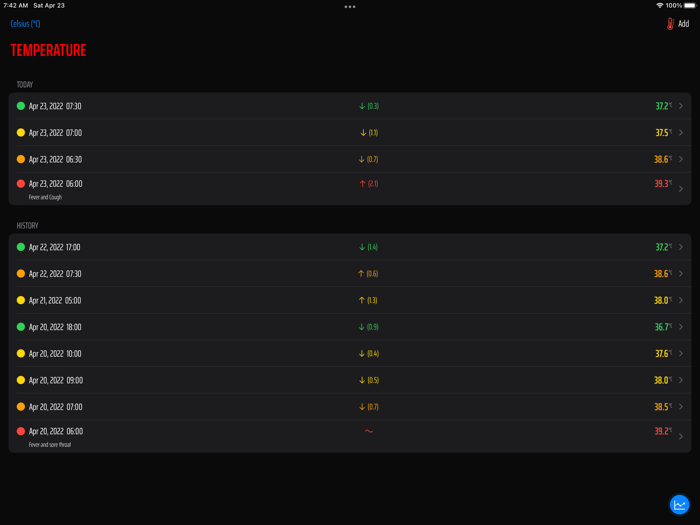Click the TODAY section header

pos(25,84)
